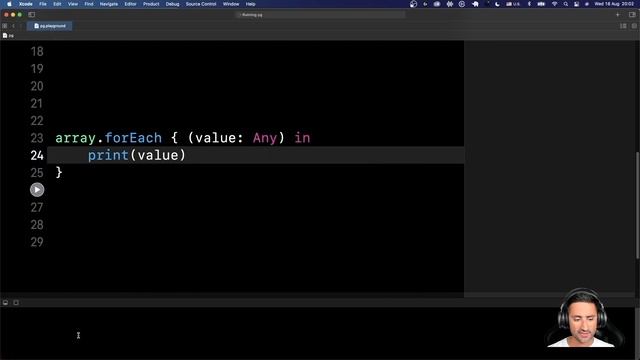Click the battery status icon
Image resolution: width=640 pixels, height=360 pixels.
pos(541,4)
